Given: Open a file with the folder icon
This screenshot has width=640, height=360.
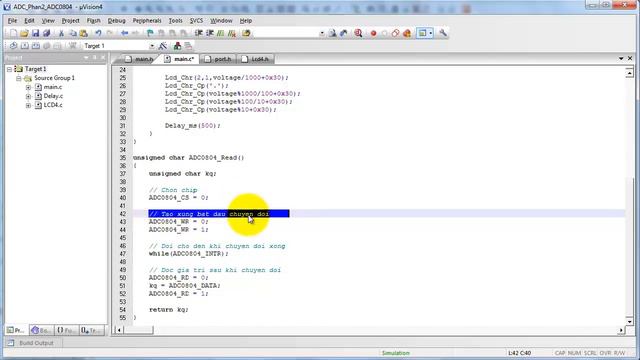Looking at the screenshot, I should click(24, 33).
